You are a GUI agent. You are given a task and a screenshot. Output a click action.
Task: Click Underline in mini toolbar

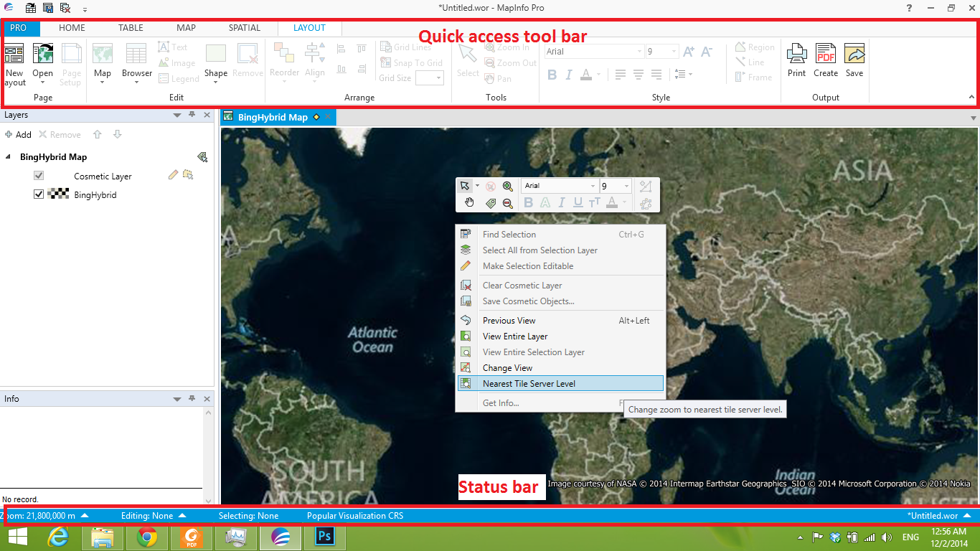point(578,203)
